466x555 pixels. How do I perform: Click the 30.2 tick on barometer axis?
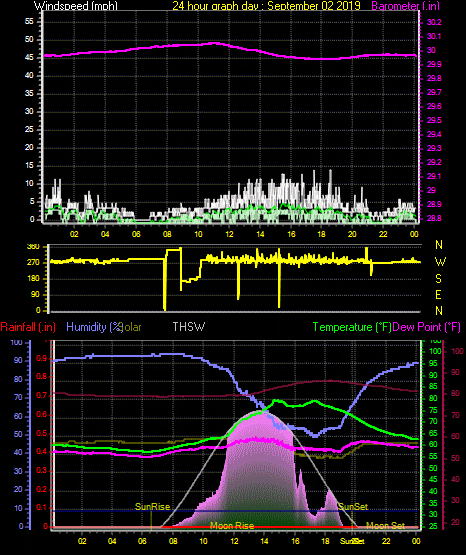[434, 22]
